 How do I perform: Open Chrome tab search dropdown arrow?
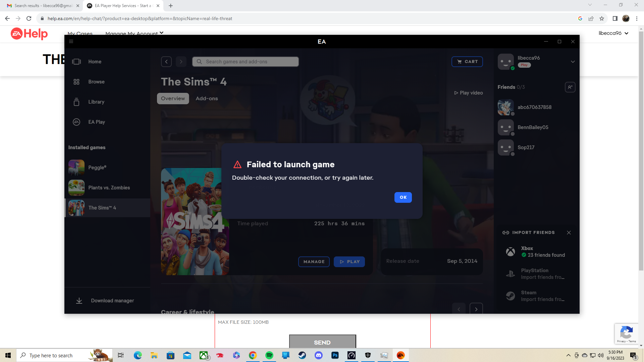tap(590, 5)
